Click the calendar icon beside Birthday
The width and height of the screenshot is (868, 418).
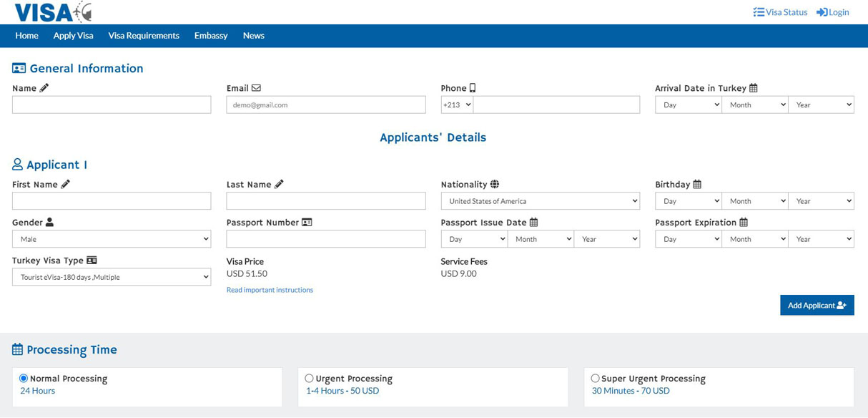[x=697, y=184]
